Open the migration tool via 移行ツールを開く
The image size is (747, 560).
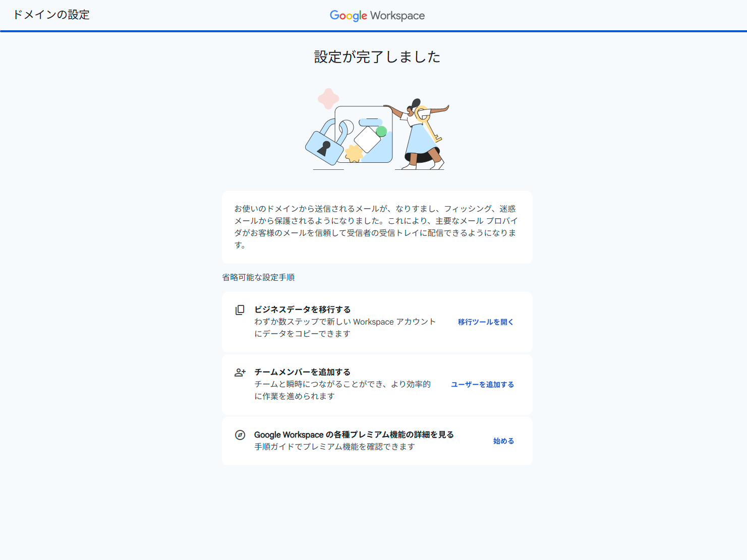pyautogui.click(x=485, y=322)
